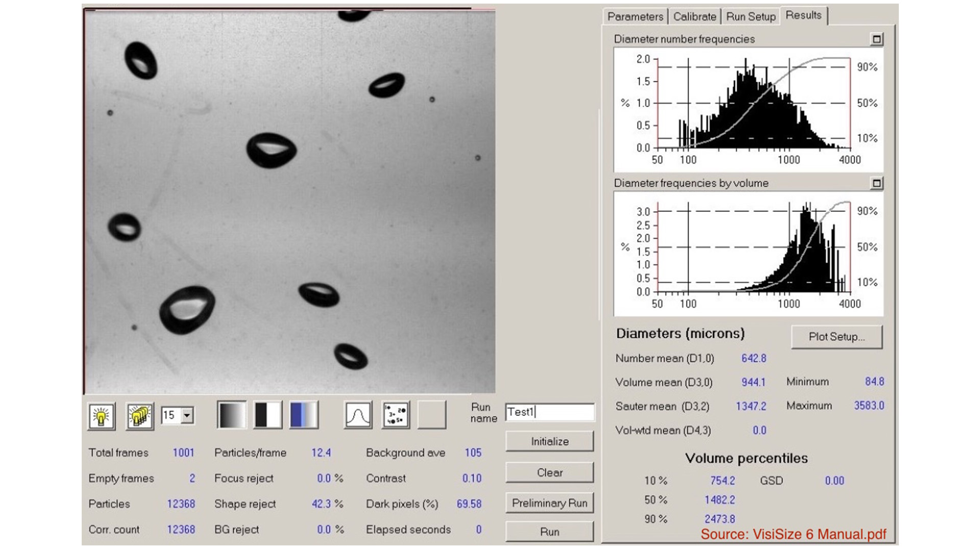Click the blank toolbar button beside particles icon

432,415
